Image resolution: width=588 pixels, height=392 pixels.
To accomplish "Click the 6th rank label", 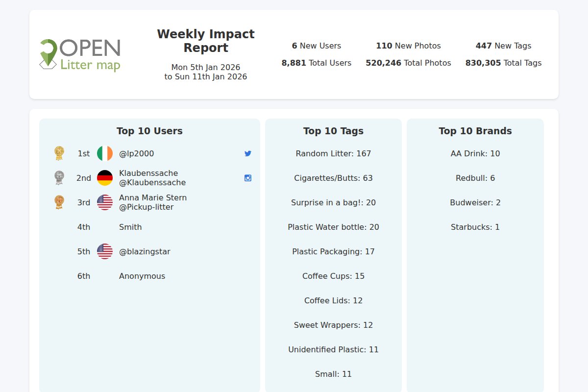I will tap(84, 276).
